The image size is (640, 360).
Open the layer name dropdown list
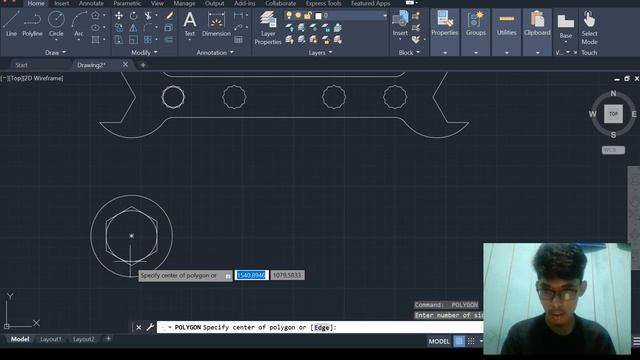point(384,16)
